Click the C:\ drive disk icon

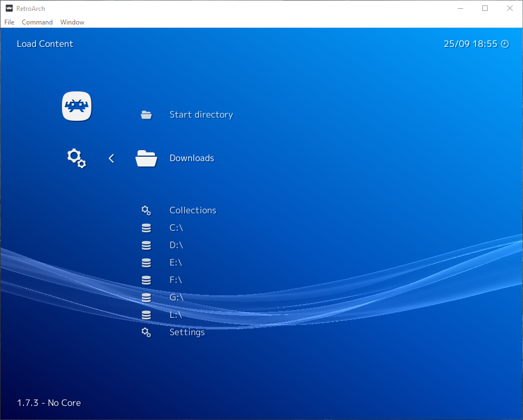pos(146,228)
